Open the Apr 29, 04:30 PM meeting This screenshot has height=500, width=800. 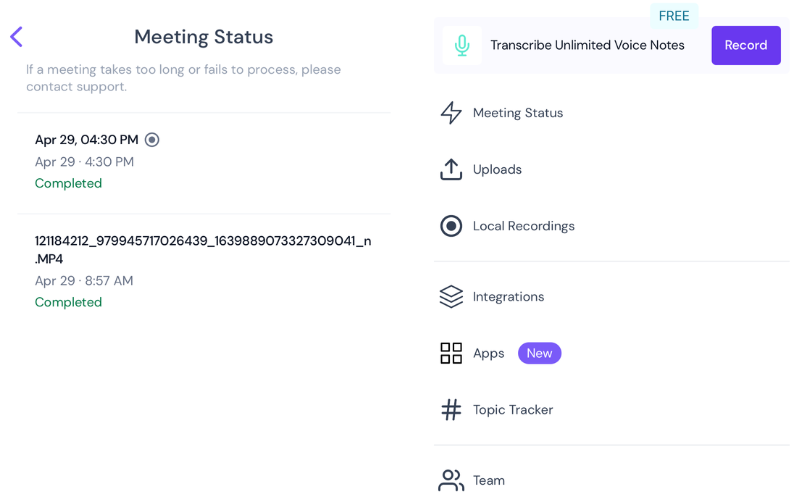pos(87,140)
